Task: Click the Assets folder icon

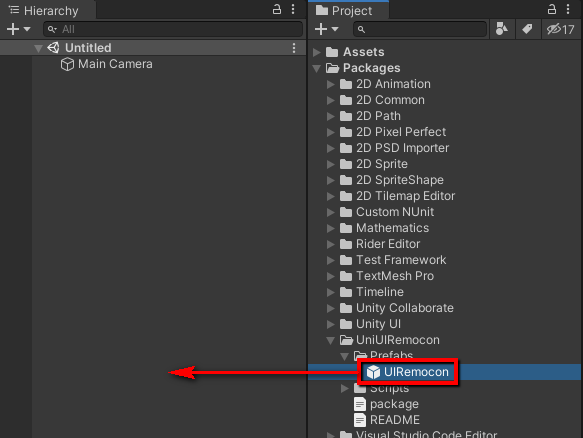Action: coord(332,52)
